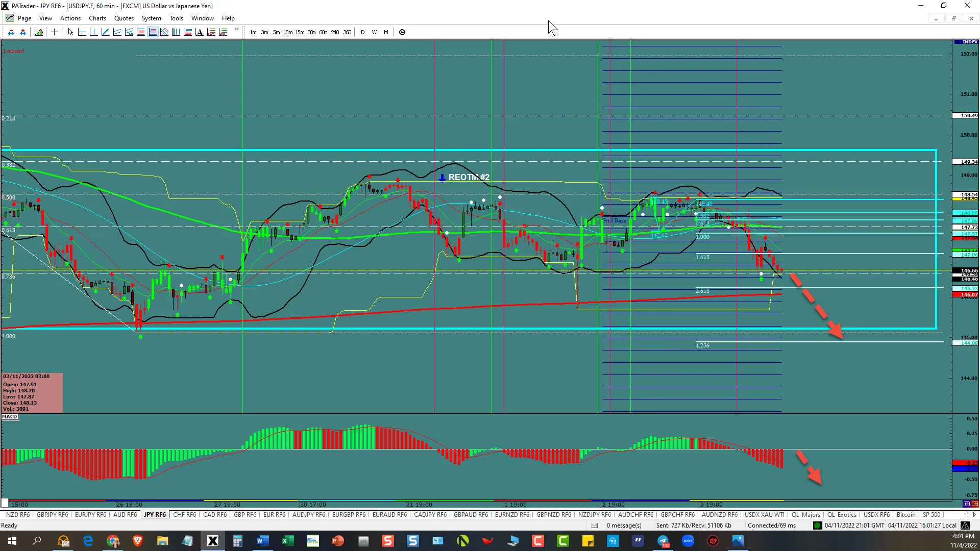Switch chart to 240 timeframe

(x=335, y=32)
